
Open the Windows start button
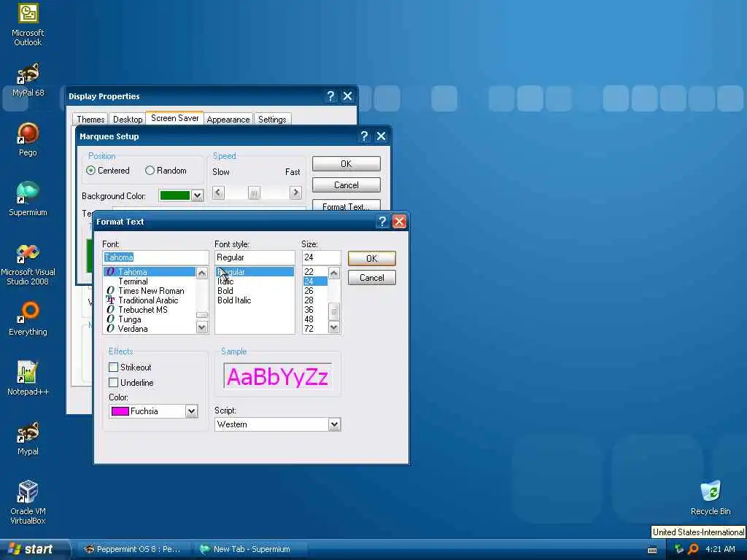[x=32, y=549]
